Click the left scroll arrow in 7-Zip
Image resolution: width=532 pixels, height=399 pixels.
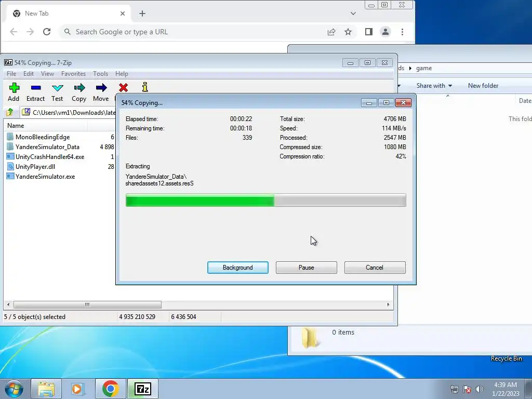click(x=8, y=304)
